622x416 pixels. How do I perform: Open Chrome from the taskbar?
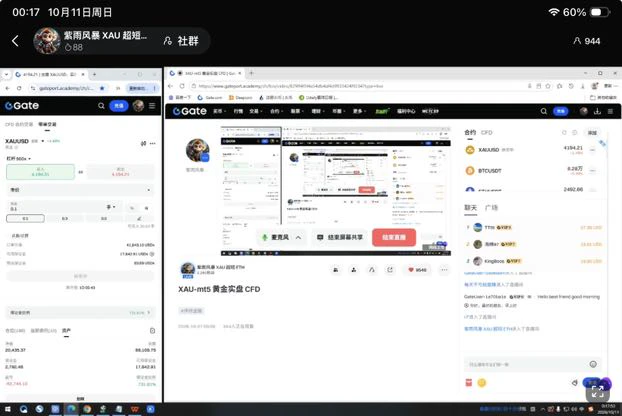87,409
